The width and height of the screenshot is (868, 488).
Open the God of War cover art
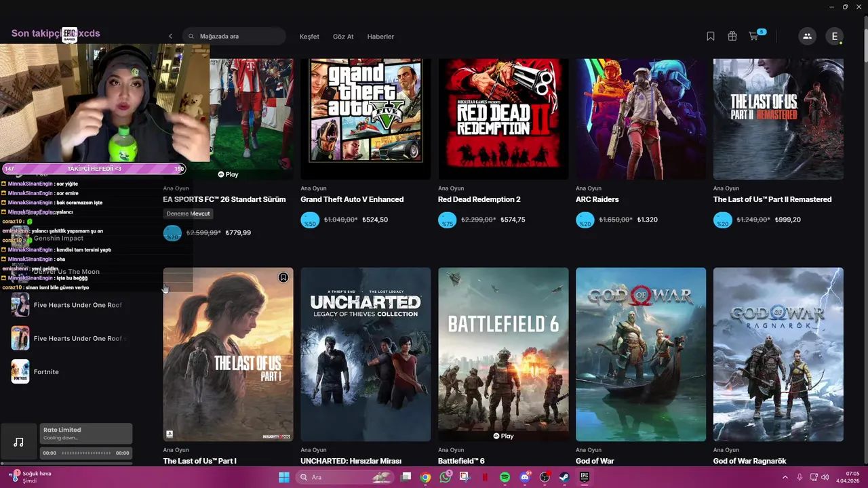click(641, 354)
